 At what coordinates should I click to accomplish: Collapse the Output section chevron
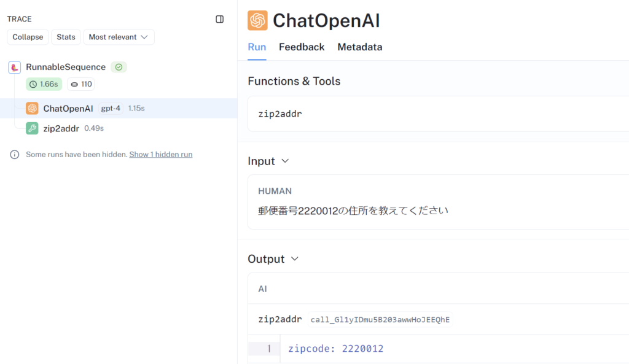[295, 259]
